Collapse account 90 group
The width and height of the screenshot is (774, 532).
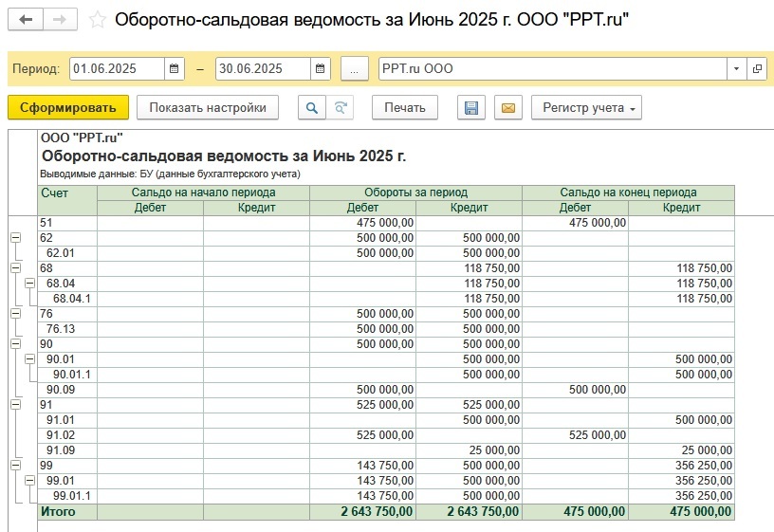point(16,344)
